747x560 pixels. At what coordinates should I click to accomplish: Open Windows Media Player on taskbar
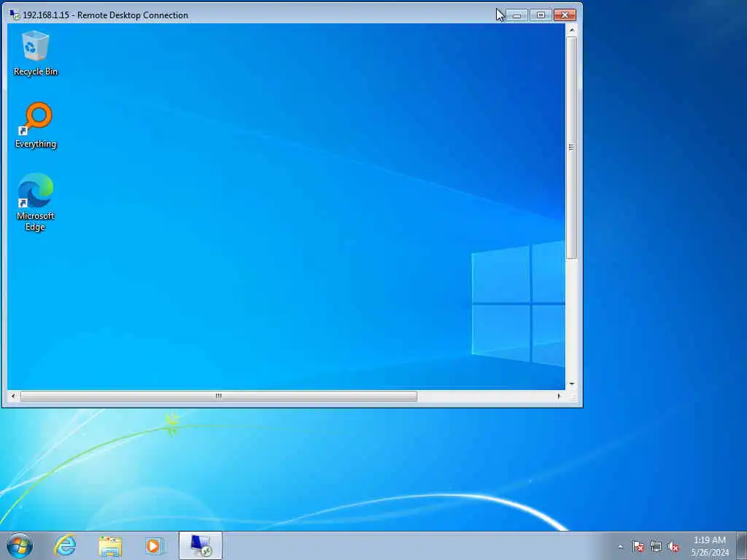(x=155, y=545)
